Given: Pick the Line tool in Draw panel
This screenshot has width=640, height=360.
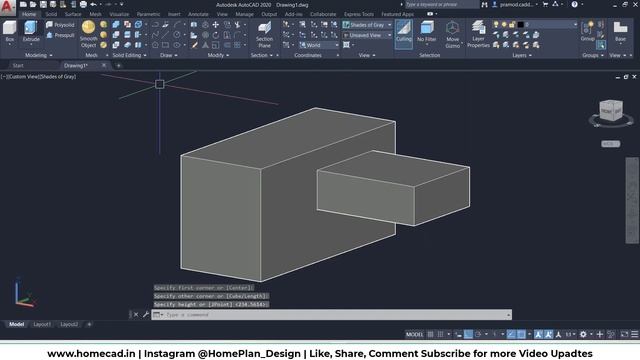Looking at the screenshot, I should point(165,35).
